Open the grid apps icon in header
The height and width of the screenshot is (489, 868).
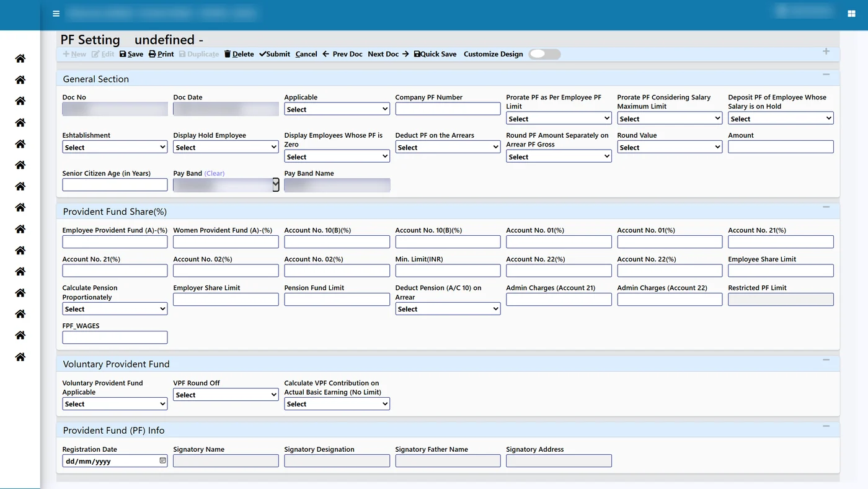pyautogui.click(x=851, y=14)
